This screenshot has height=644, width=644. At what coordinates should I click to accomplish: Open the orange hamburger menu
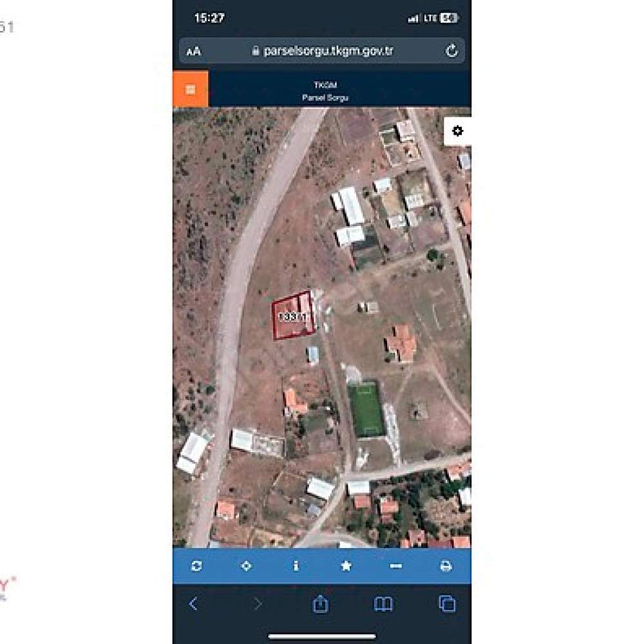pos(190,89)
